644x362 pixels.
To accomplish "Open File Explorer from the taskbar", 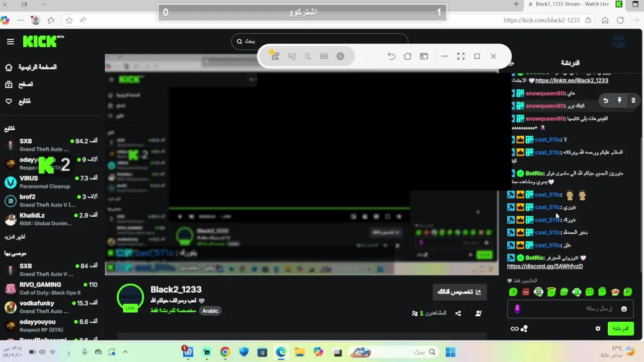I will click(x=299, y=352).
